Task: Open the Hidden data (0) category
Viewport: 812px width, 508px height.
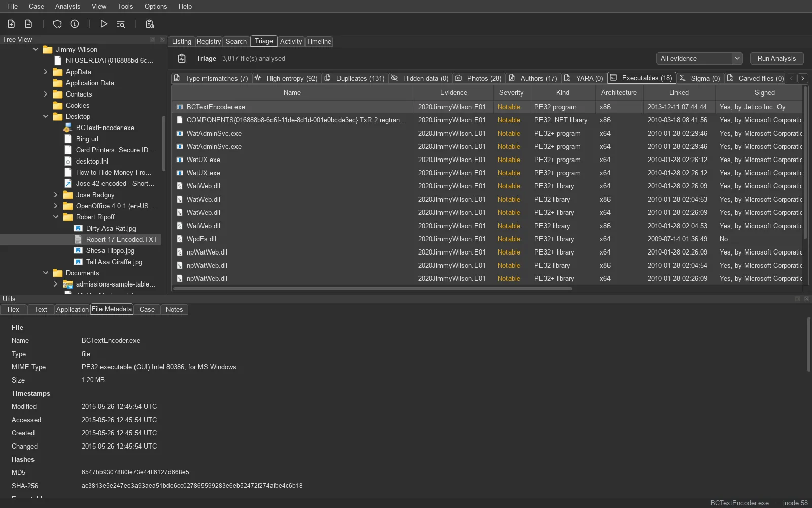Action: pyautogui.click(x=420, y=78)
